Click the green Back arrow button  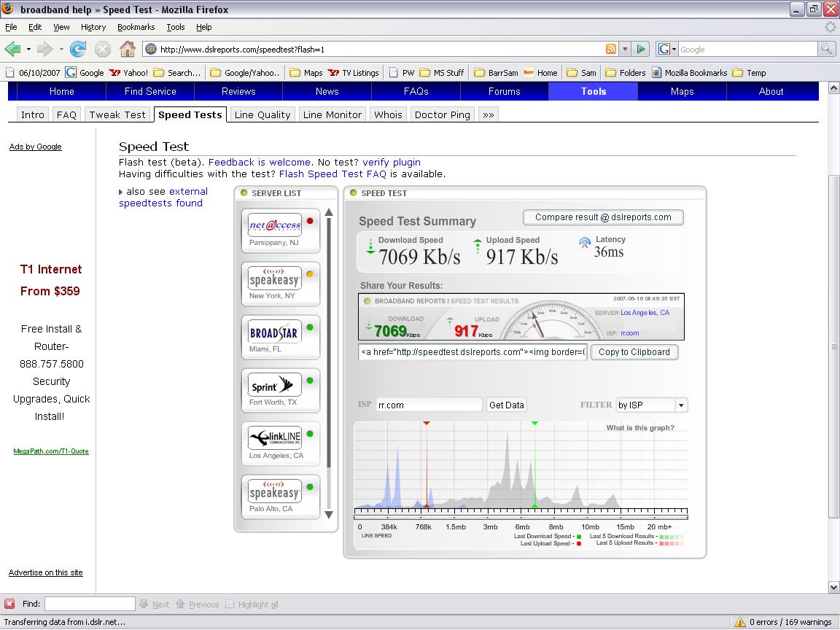click(x=12, y=50)
